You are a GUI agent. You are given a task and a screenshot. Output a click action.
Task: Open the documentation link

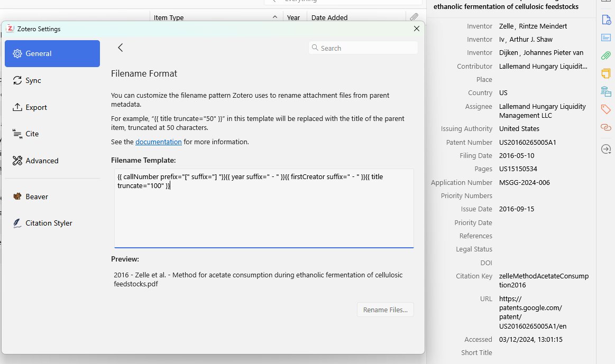pos(159,142)
